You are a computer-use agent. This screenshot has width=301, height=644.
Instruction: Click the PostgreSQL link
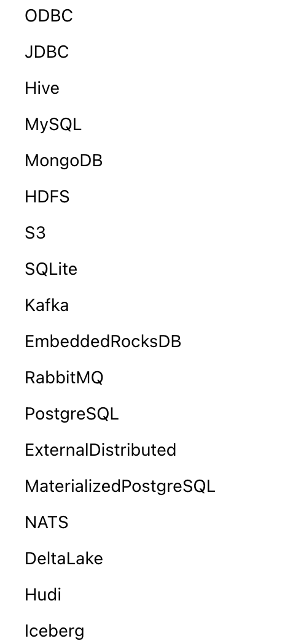tap(71, 413)
